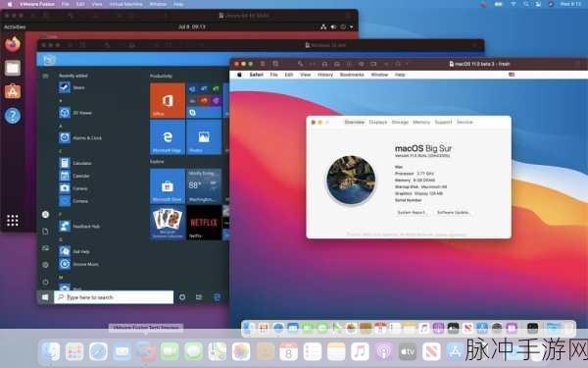Open the Memory tab
Screen dimensions: 588x368
coord(421,122)
